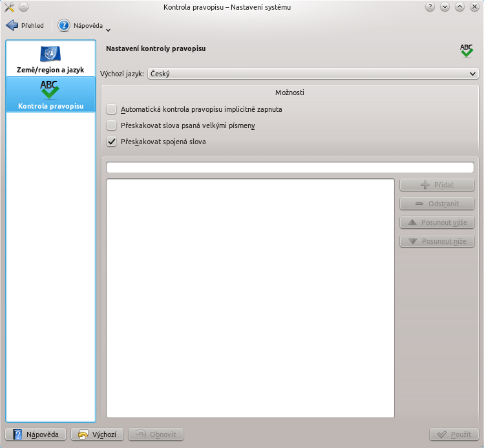Viewport: 484px width, 448px height.
Task: Click Posunout níže button
Action: click(437, 241)
